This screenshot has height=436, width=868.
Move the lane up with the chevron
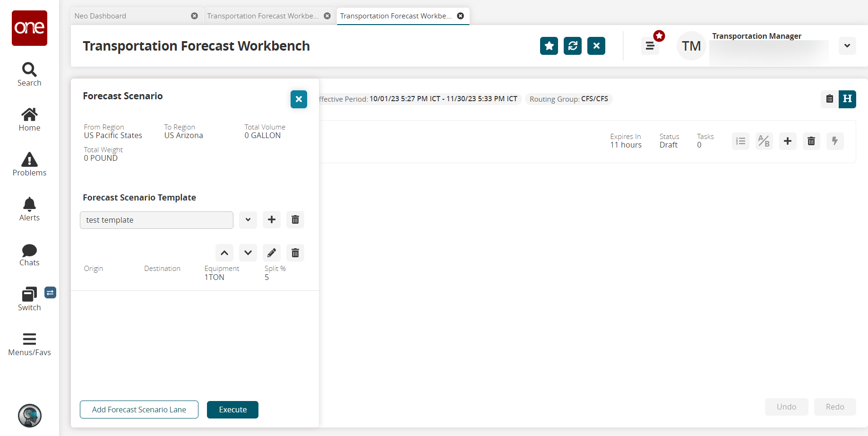tap(224, 253)
